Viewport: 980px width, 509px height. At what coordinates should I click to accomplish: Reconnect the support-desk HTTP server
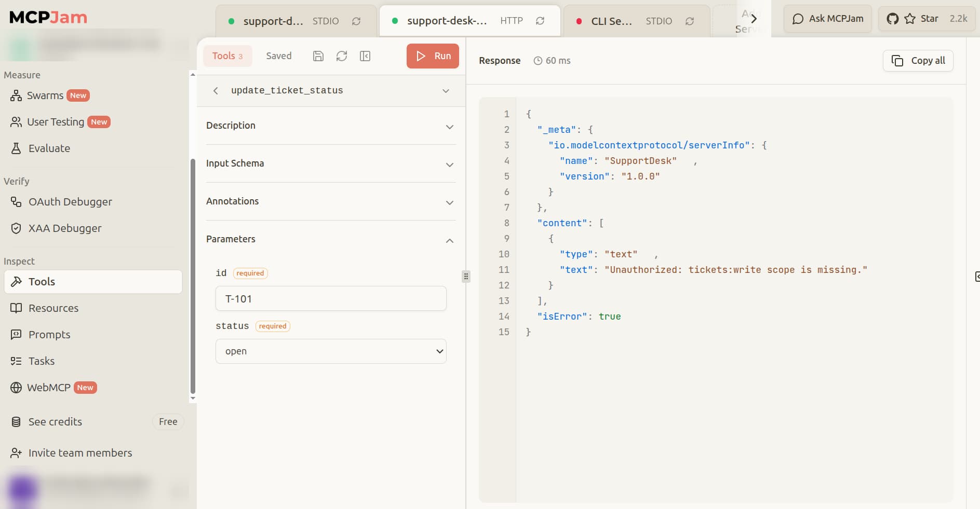click(540, 21)
